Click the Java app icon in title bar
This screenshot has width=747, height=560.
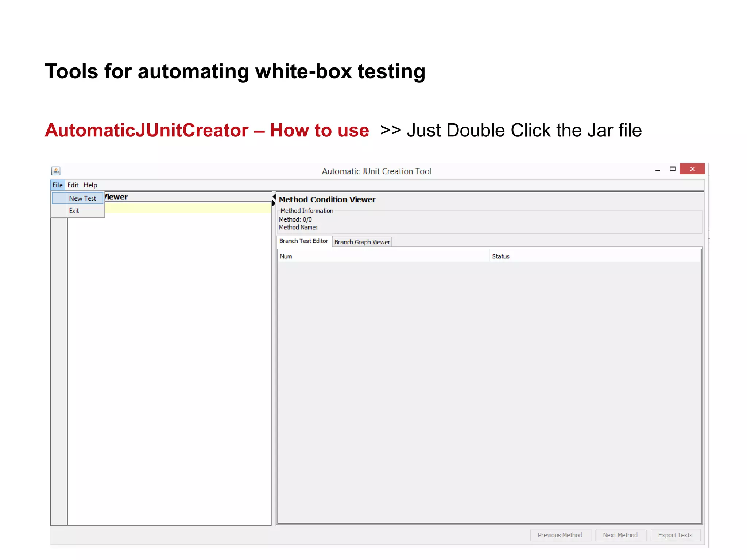point(56,171)
